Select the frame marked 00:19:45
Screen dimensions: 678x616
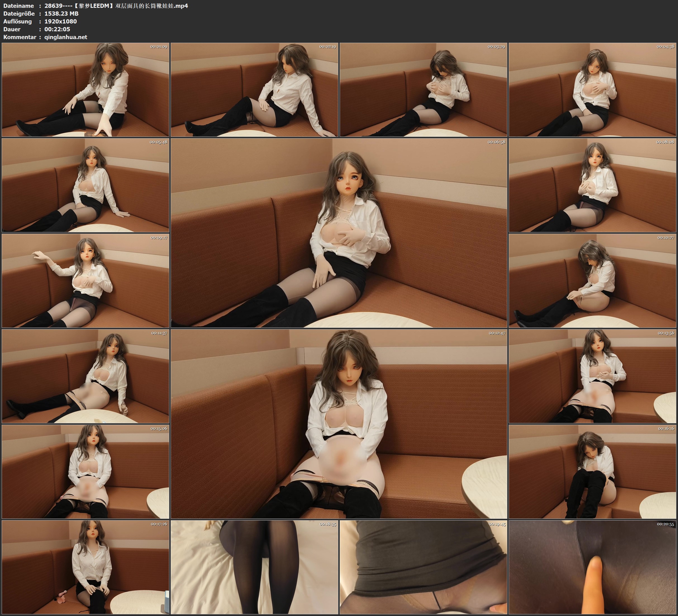pyautogui.click(x=423, y=567)
